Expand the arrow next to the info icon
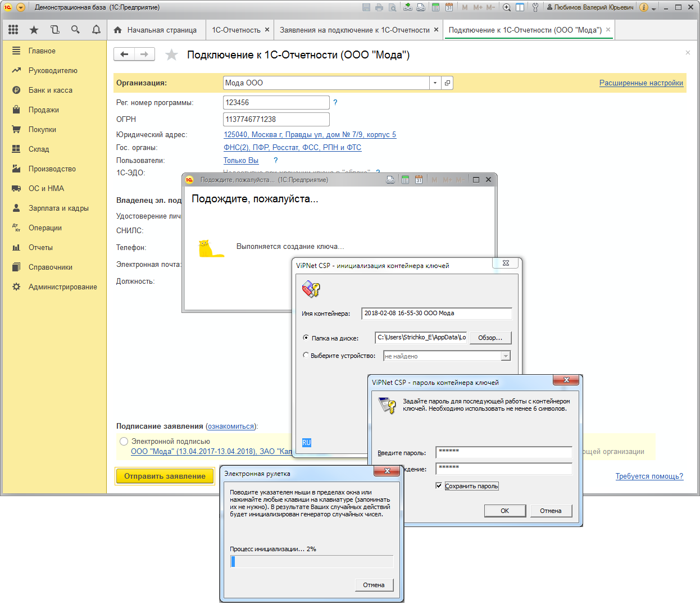 click(654, 8)
